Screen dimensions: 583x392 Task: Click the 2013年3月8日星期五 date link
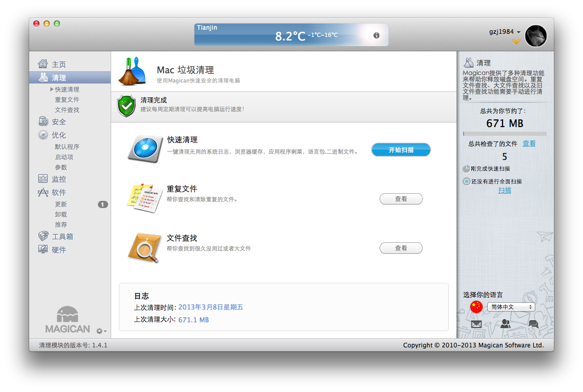[211, 307]
